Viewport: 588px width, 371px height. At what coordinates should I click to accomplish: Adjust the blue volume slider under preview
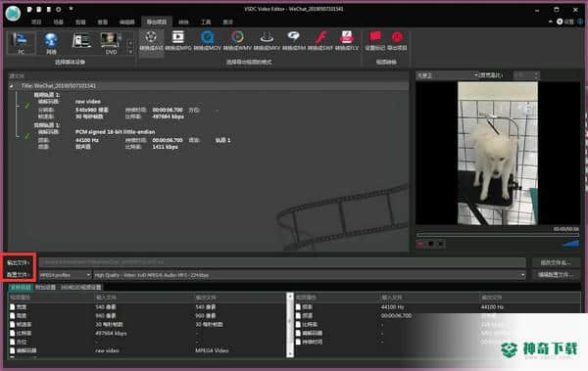coord(570,244)
